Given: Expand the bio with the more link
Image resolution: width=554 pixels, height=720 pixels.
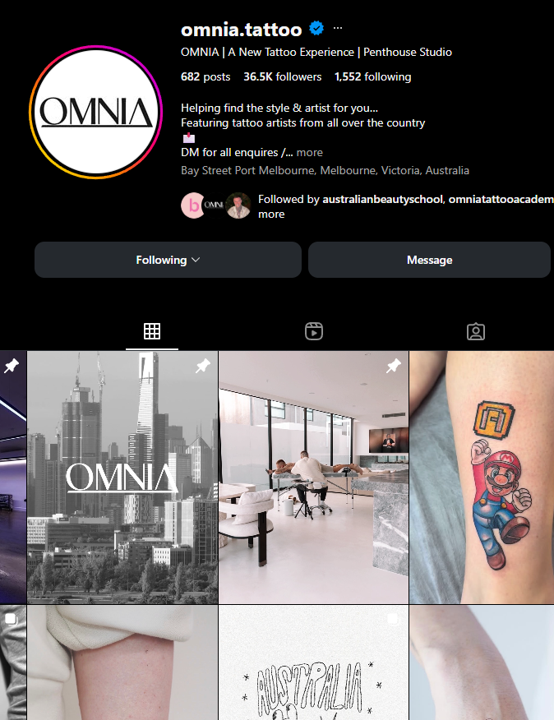Looking at the screenshot, I should [309, 152].
